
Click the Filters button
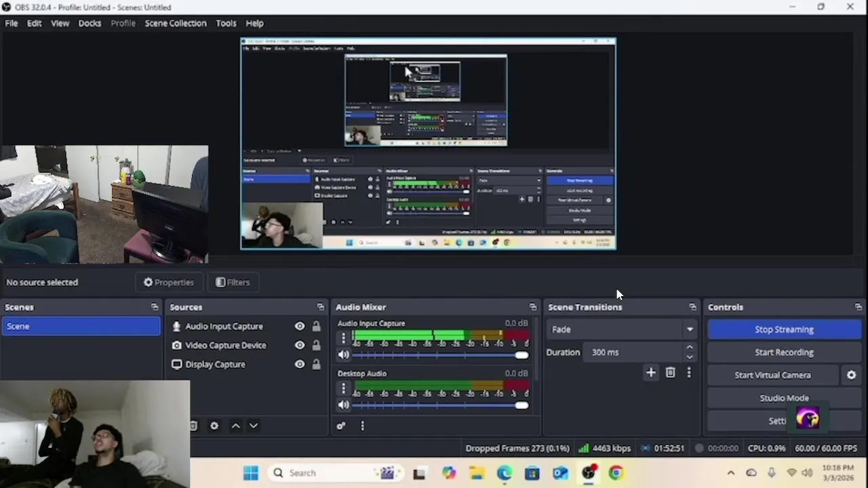click(x=233, y=282)
